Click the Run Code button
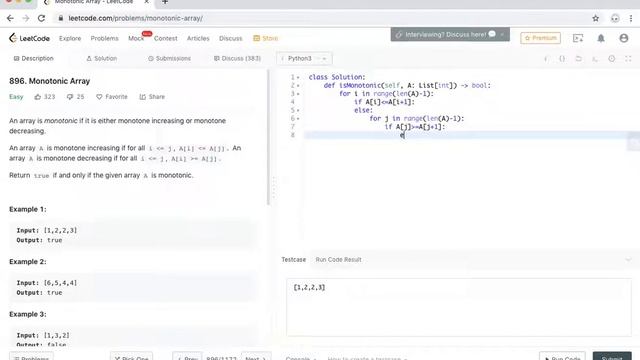Viewport: 640px width, 360px height. [562, 357]
